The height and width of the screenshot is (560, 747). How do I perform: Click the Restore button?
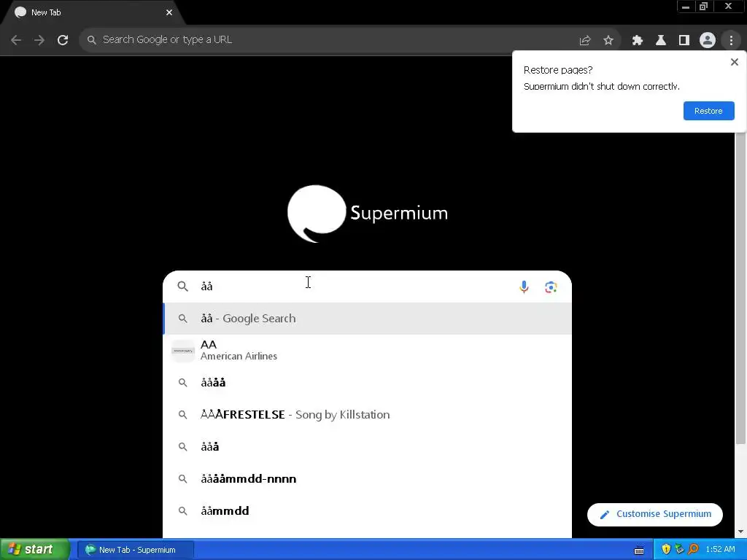pos(708,111)
